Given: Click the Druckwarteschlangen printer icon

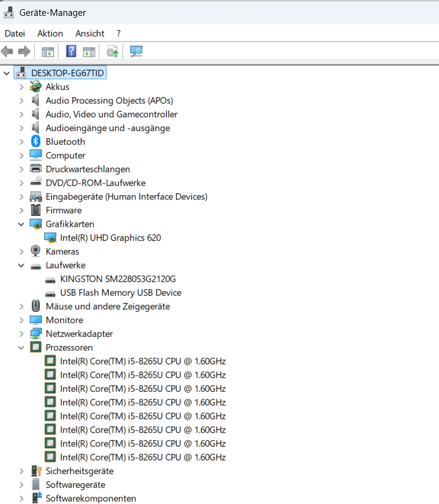Looking at the screenshot, I should tap(36, 169).
